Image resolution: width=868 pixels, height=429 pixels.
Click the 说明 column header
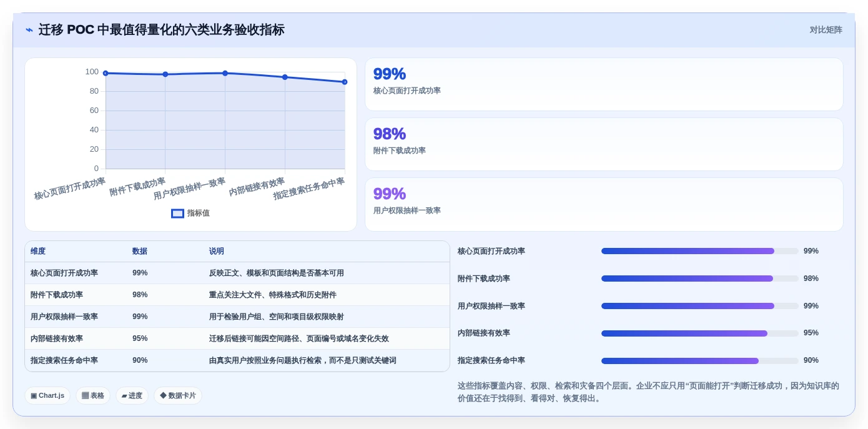(217, 252)
